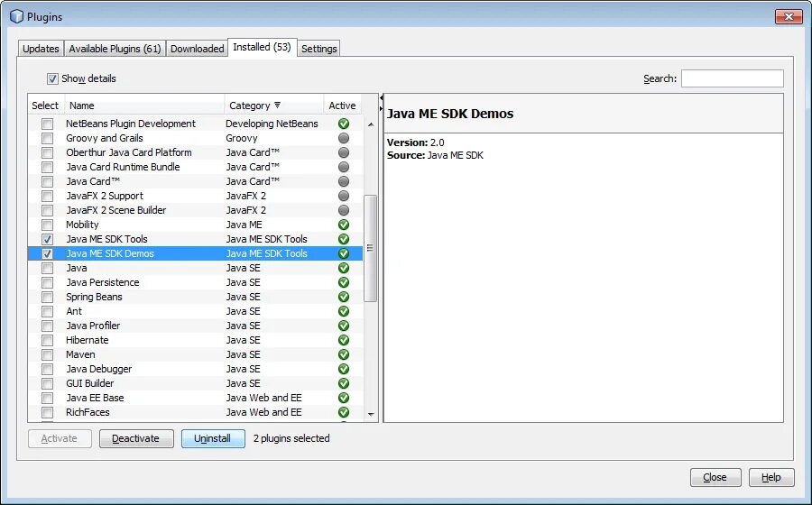This screenshot has height=505, width=812.
Task: Select the Ant plugin row name
Action: [x=74, y=311]
